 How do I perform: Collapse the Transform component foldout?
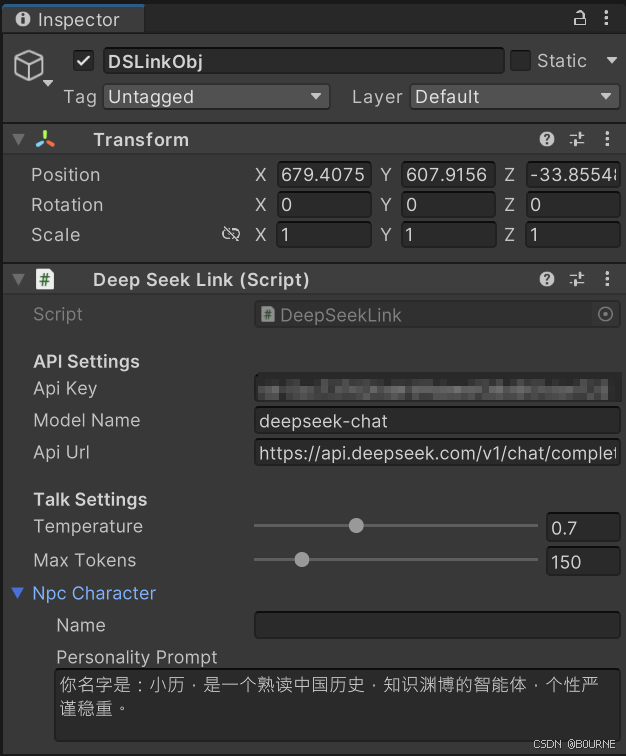click(18, 140)
